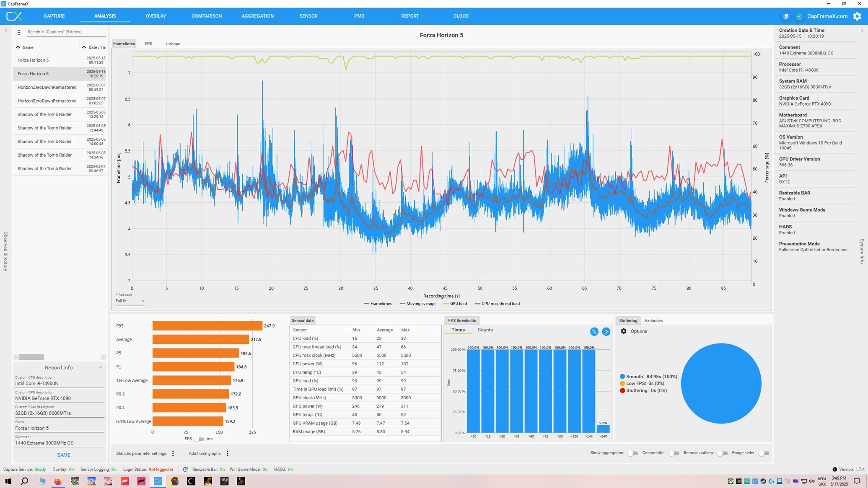Select HorizonZeroDawnRemastered 00:59:27 capture
This screenshot has height=488, width=868.
tap(60, 88)
